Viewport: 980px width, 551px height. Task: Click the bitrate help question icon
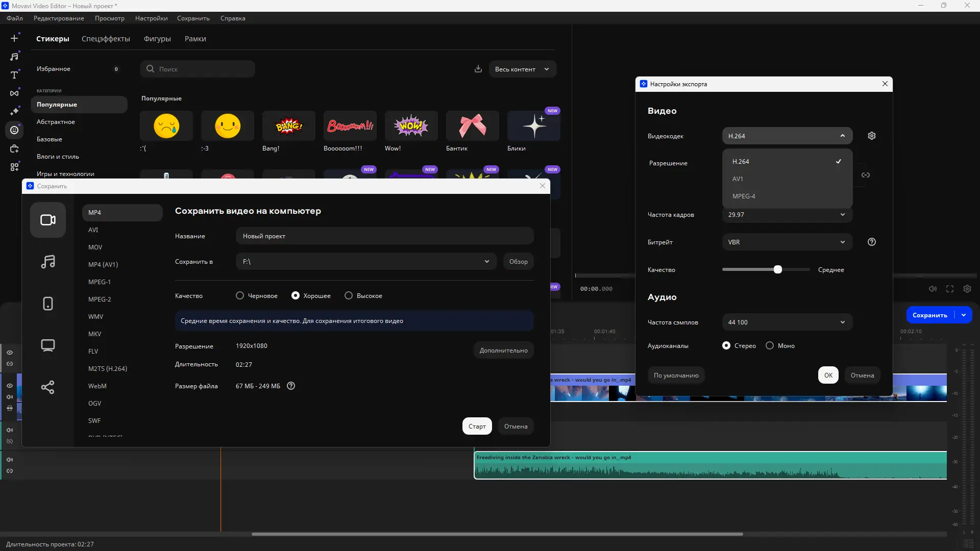pos(872,242)
